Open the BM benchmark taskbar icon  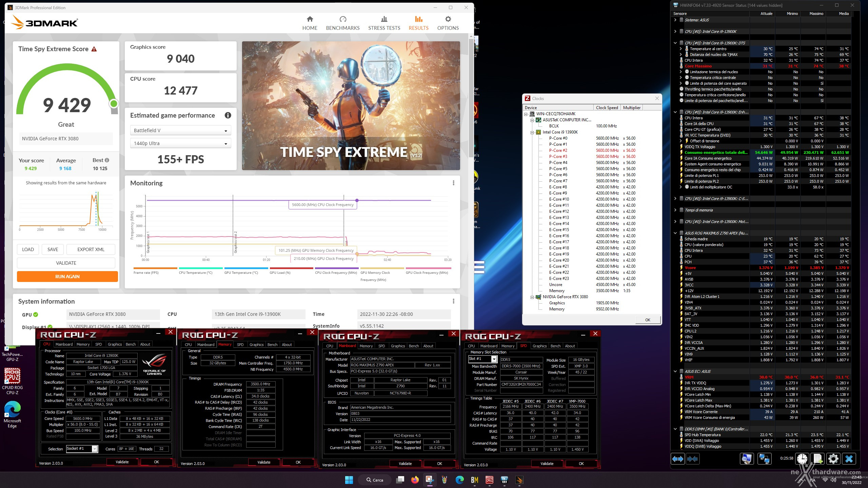point(474,480)
